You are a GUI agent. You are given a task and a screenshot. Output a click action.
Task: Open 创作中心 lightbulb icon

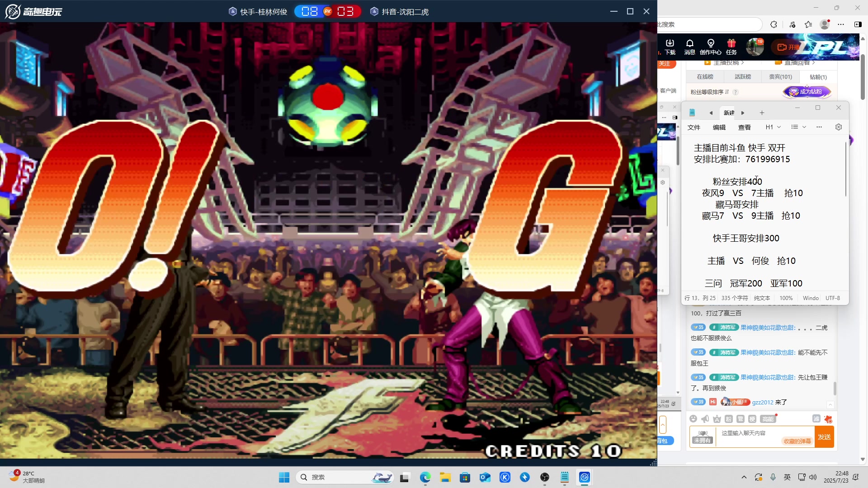711,47
